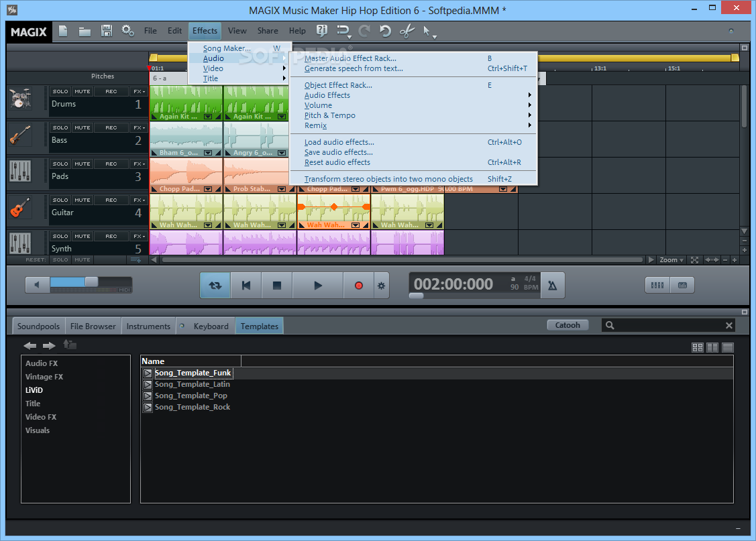Open recording settings gear in transport
Screen dimensions: 756x541
click(x=382, y=286)
